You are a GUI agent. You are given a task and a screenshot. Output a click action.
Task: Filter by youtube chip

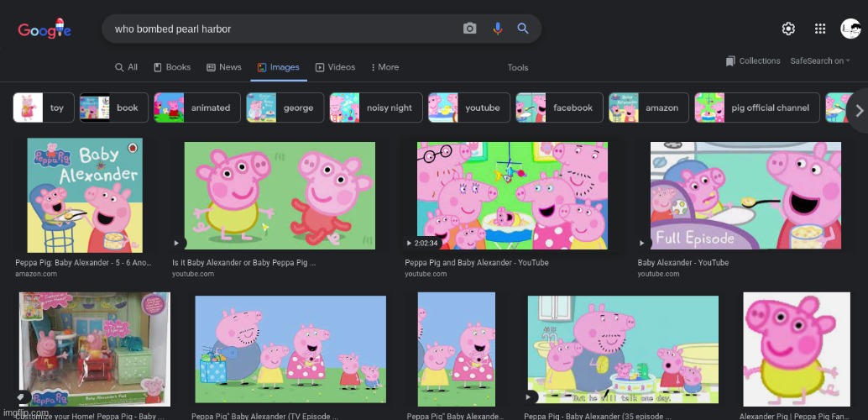[x=469, y=108]
